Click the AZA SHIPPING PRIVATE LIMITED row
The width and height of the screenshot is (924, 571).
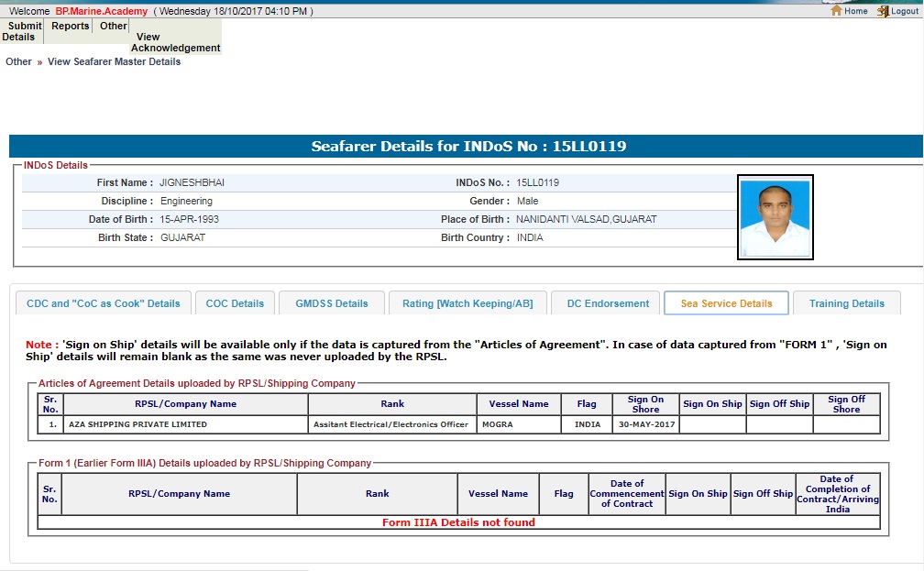(x=137, y=424)
